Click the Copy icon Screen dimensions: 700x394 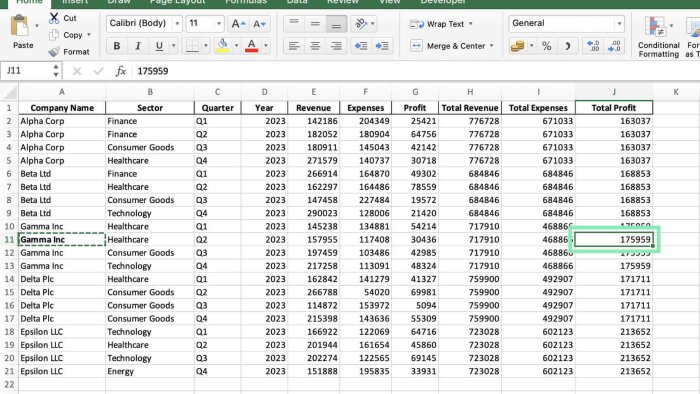coord(54,35)
